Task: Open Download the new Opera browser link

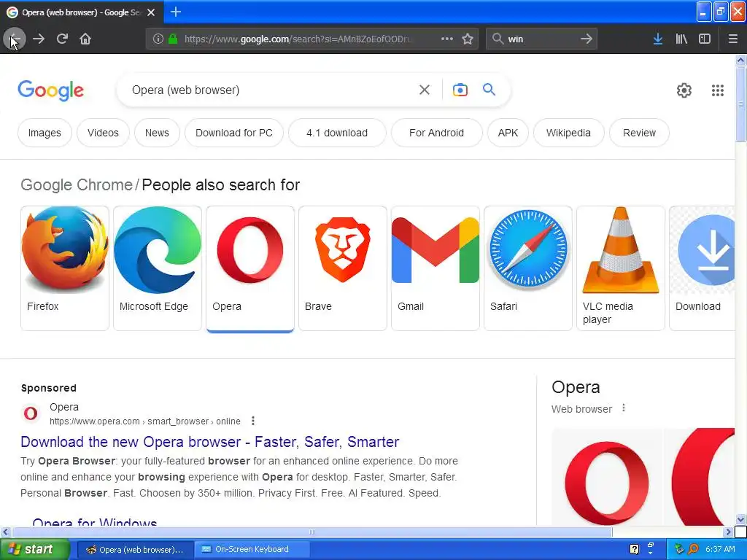Action: tap(209, 442)
